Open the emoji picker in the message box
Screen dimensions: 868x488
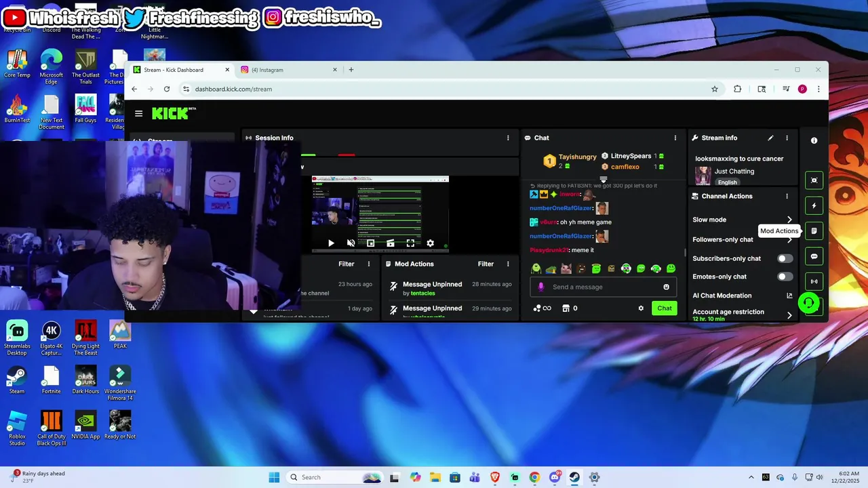(666, 287)
